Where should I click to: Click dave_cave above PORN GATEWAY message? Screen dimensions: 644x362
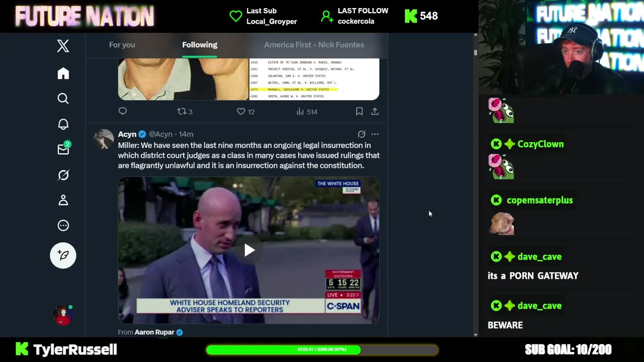click(x=539, y=257)
